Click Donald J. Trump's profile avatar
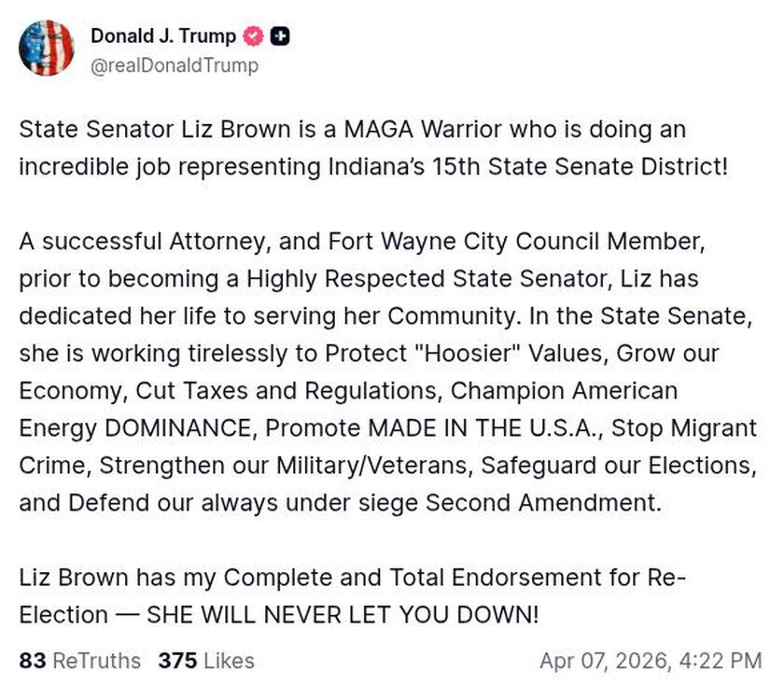784x699 pixels. point(47,47)
